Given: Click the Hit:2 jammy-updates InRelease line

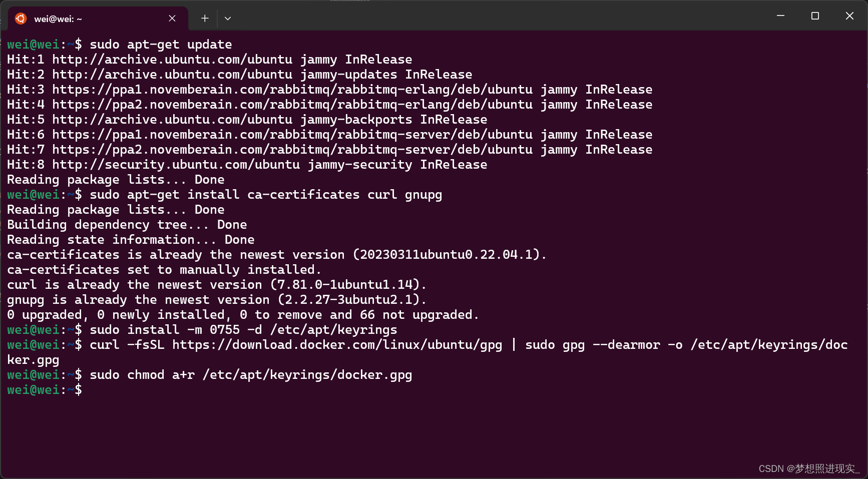Looking at the screenshot, I should point(240,75).
